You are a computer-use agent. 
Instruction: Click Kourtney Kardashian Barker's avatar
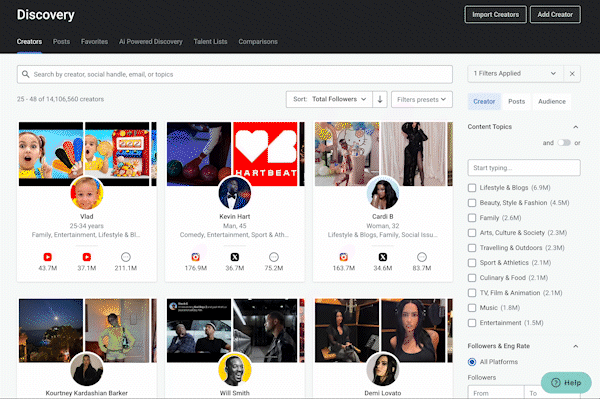[x=87, y=369]
